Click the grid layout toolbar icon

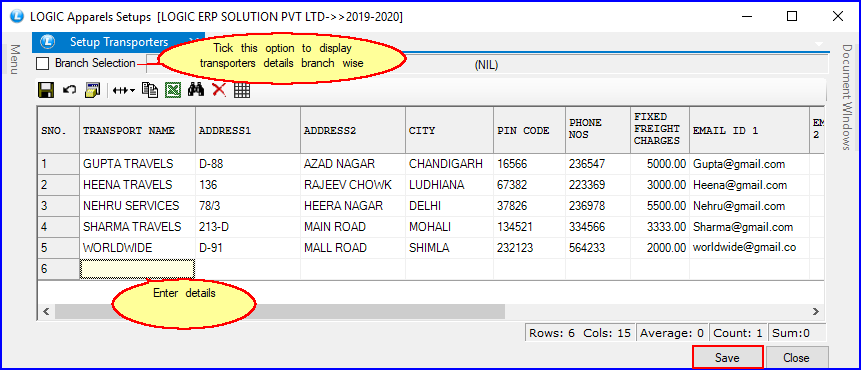click(x=242, y=90)
